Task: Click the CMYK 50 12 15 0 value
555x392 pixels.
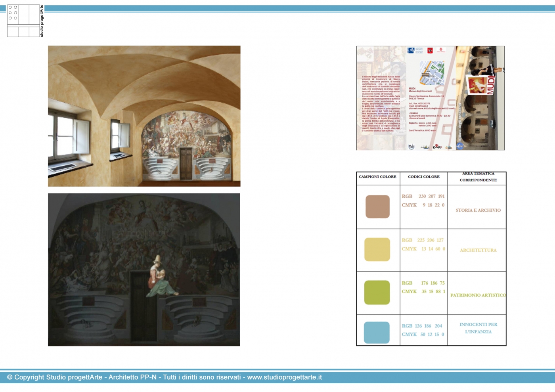Action: [x=423, y=334]
